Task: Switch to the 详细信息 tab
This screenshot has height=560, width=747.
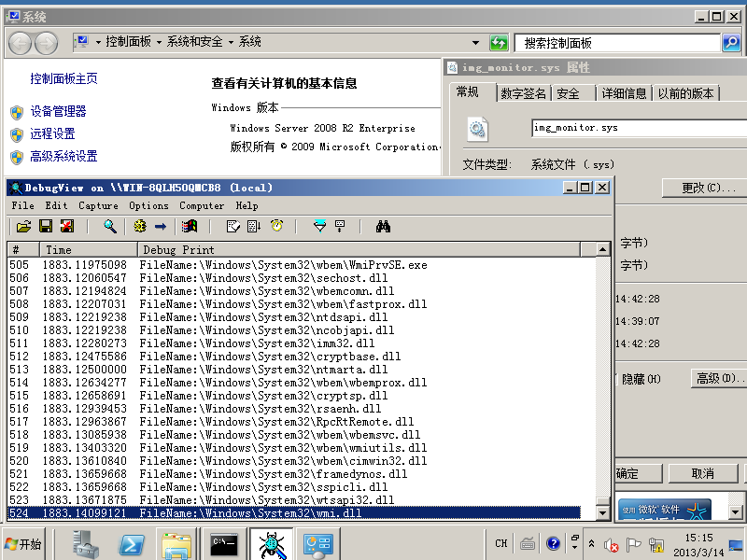Action: coord(624,93)
